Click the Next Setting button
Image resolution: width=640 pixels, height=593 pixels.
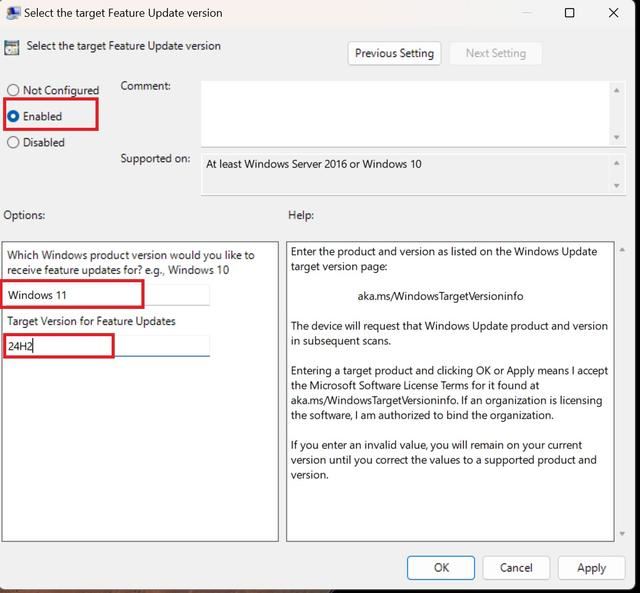tap(495, 53)
